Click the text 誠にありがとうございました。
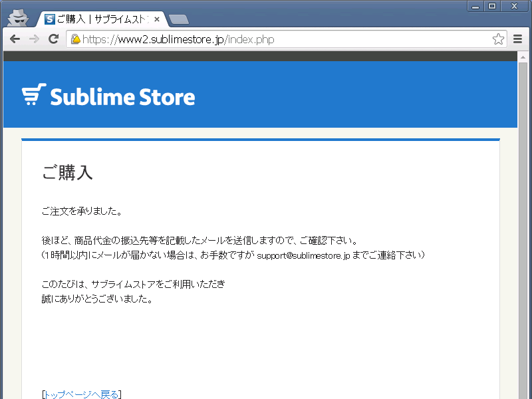This screenshot has width=532, height=399. tap(97, 299)
